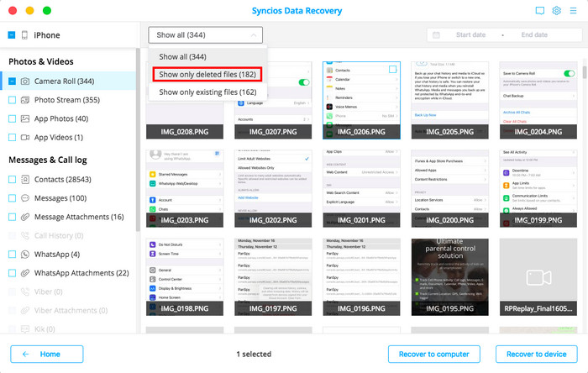The height and width of the screenshot is (373, 588).
Task: Click the feedback chat icon in title bar
Action: click(x=539, y=11)
